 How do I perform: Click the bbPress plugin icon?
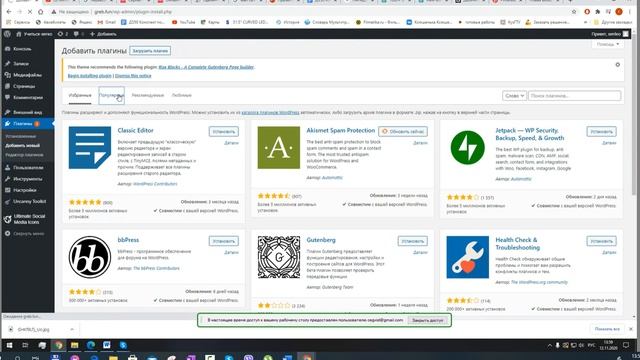[x=90, y=257]
